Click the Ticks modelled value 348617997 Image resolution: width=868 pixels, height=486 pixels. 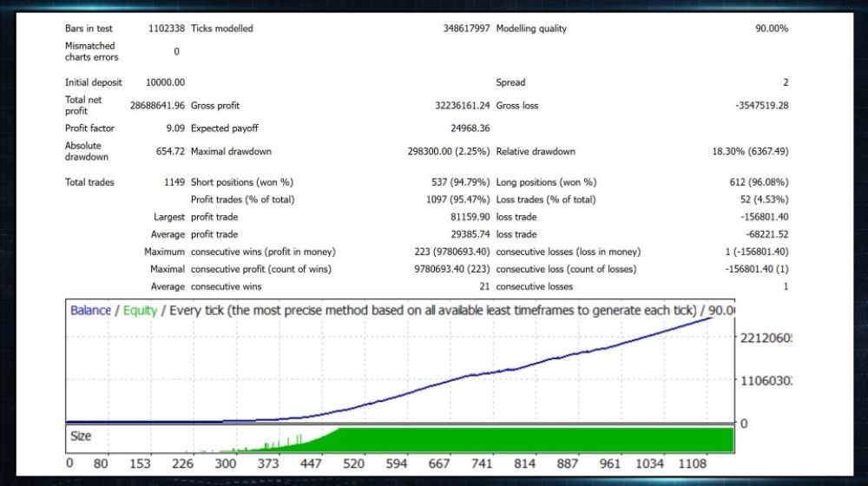coord(466,29)
